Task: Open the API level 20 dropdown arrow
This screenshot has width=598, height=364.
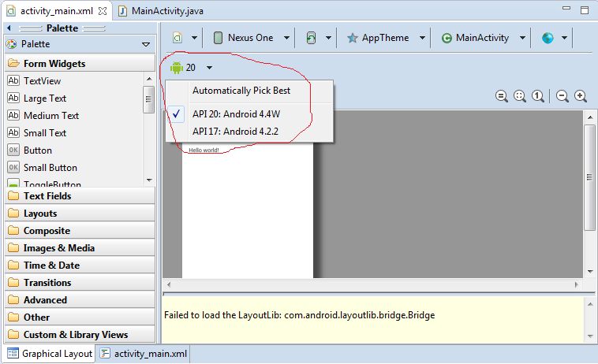Action: 209,68
